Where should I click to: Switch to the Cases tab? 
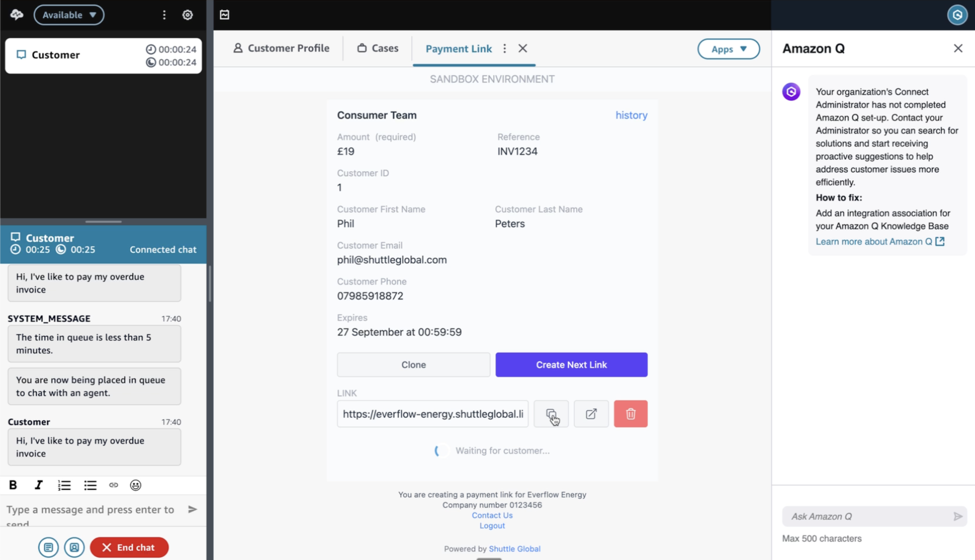(377, 48)
